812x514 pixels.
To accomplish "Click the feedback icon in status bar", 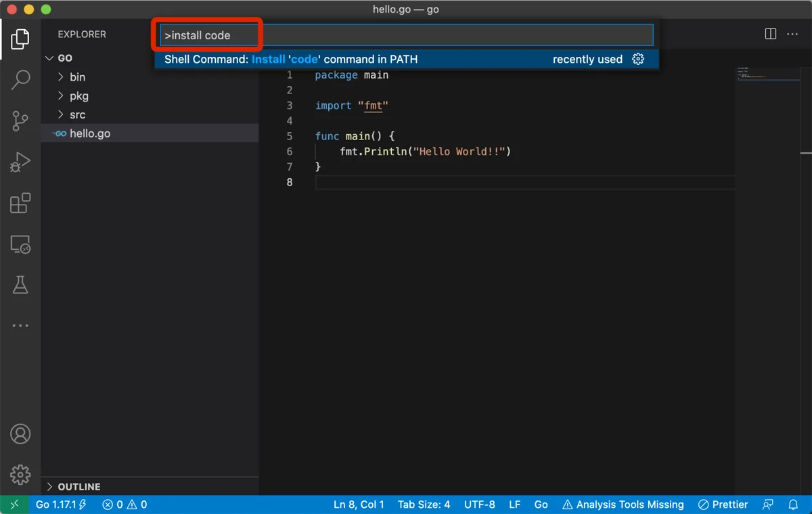I will pos(767,505).
